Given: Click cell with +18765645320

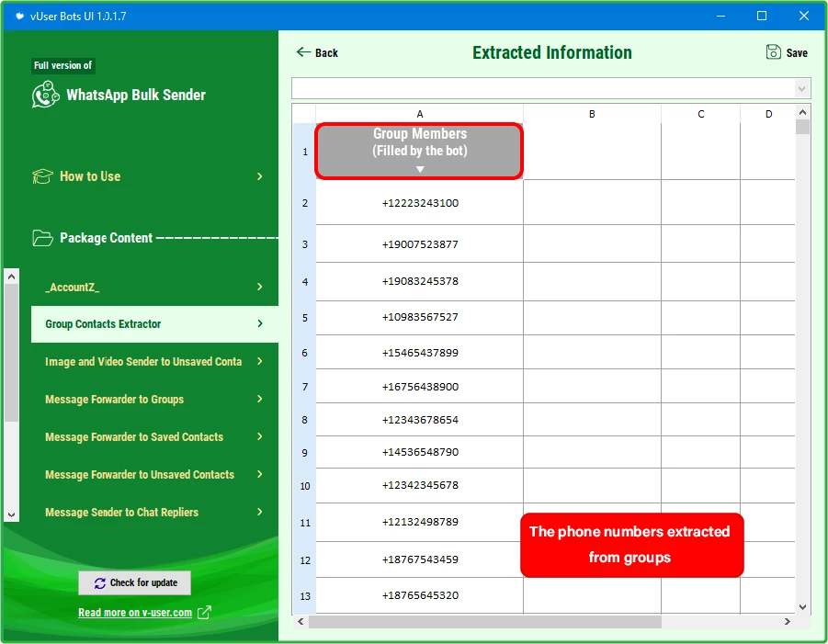Looking at the screenshot, I should (x=419, y=595).
